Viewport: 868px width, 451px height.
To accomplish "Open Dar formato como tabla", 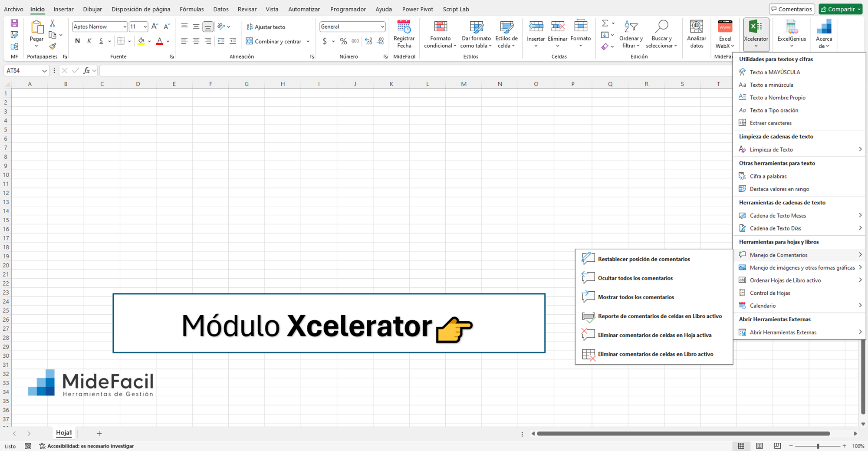I will (476, 34).
